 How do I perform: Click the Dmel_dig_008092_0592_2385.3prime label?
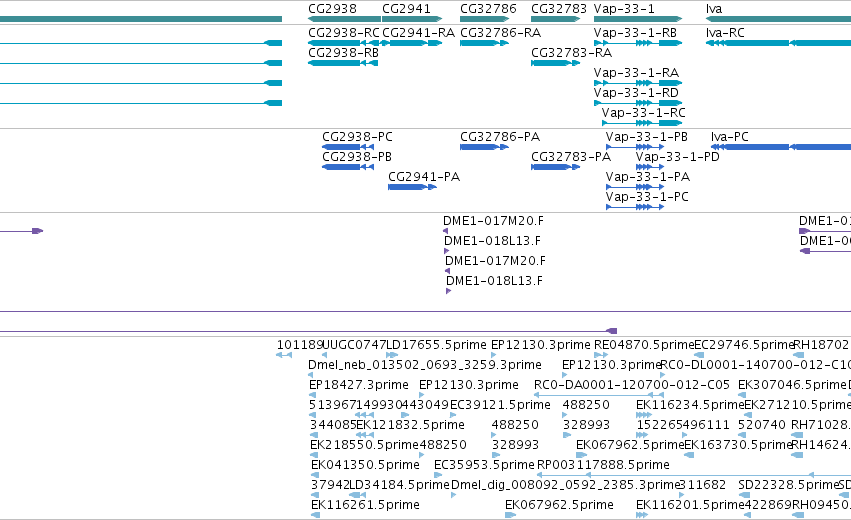tap(565, 485)
